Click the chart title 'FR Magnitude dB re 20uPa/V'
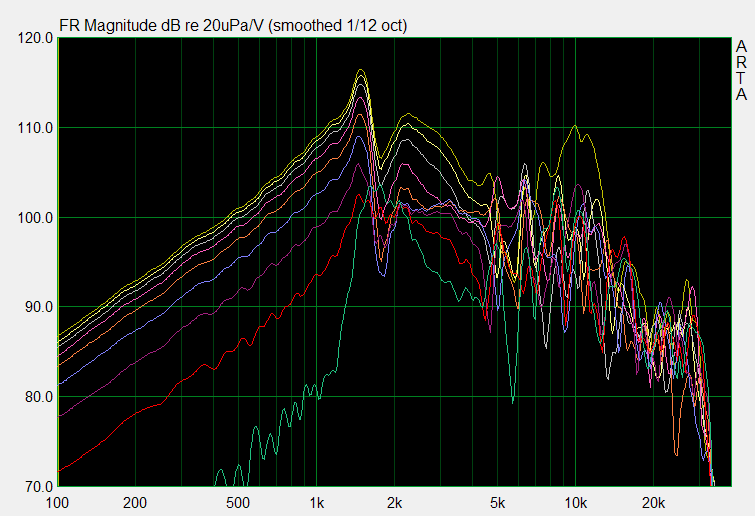The width and height of the screenshot is (755, 516). tap(162, 26)
